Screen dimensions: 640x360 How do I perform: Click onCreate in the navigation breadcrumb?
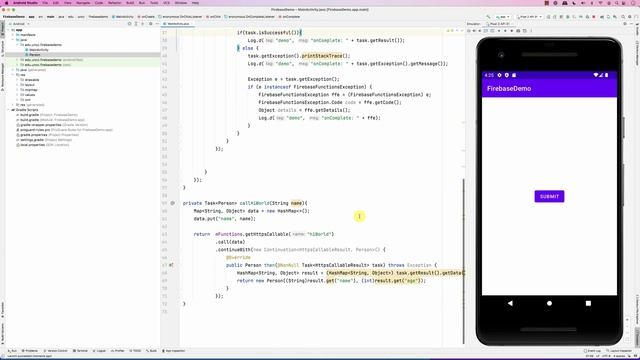point(146,17)
